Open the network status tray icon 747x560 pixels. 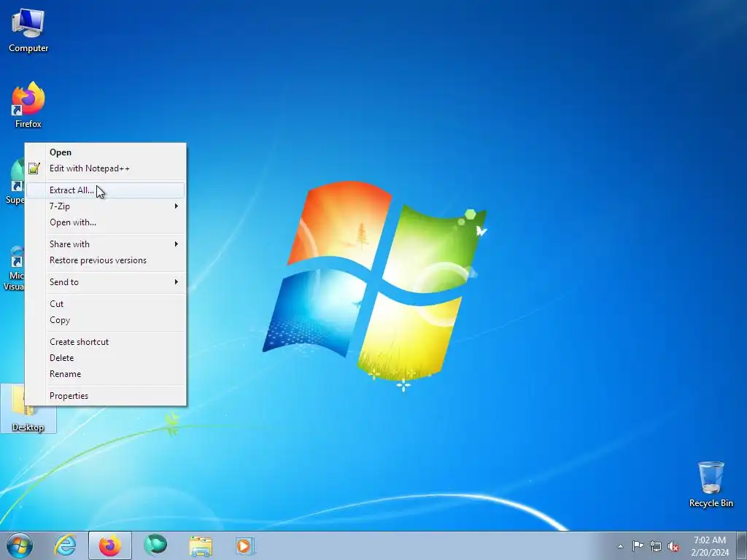[656, 546]
